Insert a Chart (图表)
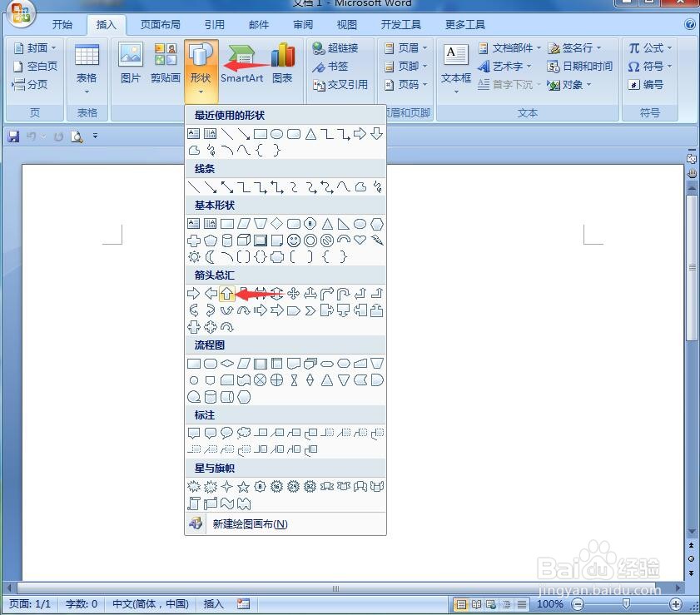Screen dimensions: 700x615 pos(282,63)
